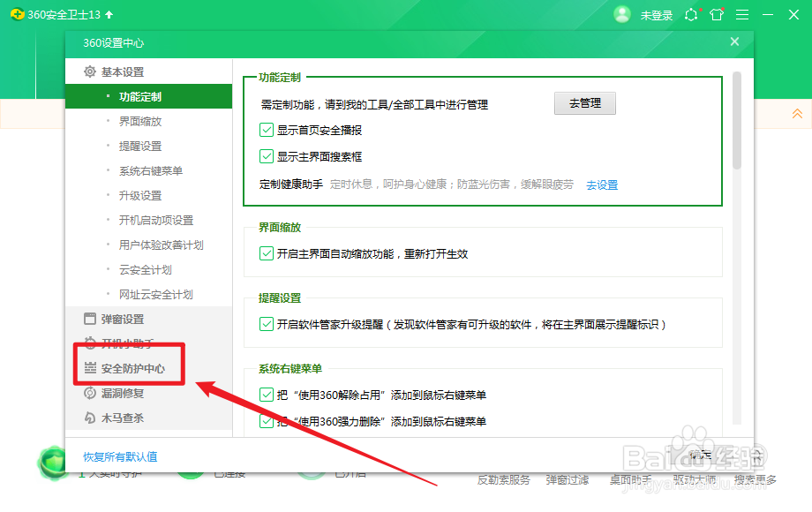Open 弹窗过滤 in the main window
Viewport: 812px width, 512px height.
coord(567,480)
